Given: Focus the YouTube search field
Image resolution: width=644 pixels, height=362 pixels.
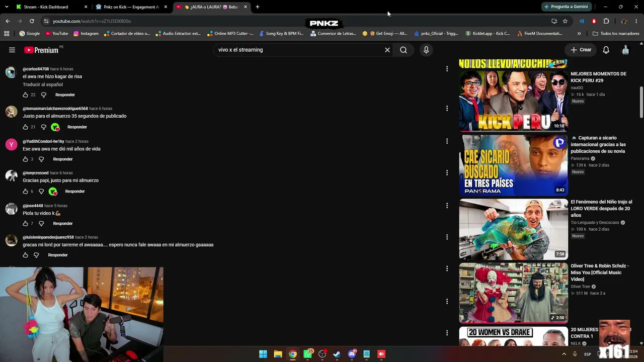Looking at the screenshot, I should [299, 50].
